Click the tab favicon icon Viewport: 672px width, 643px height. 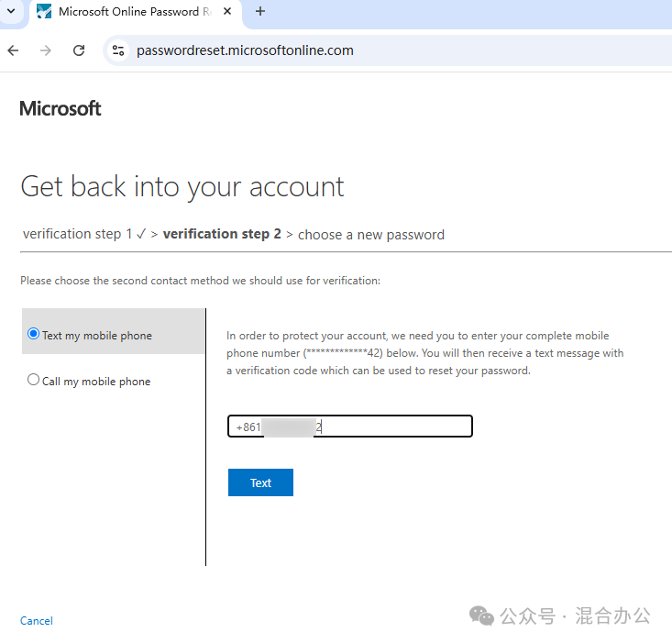pos(44,11)
